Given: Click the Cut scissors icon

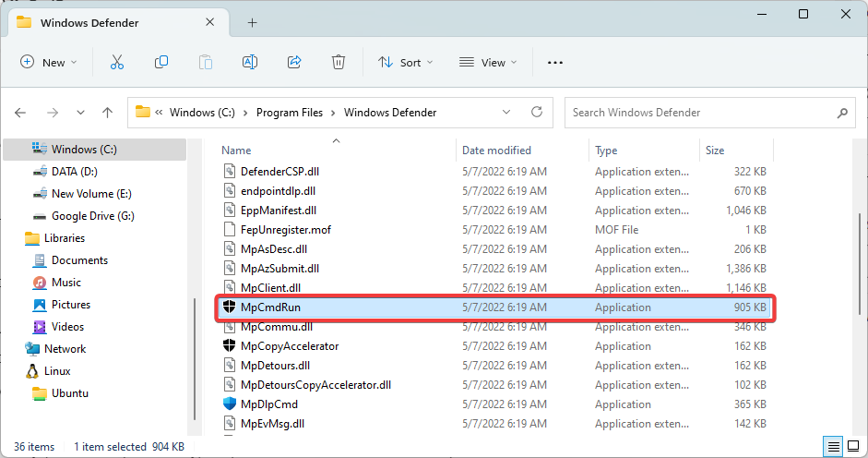Looking at the screenshot, I should 117,62.
